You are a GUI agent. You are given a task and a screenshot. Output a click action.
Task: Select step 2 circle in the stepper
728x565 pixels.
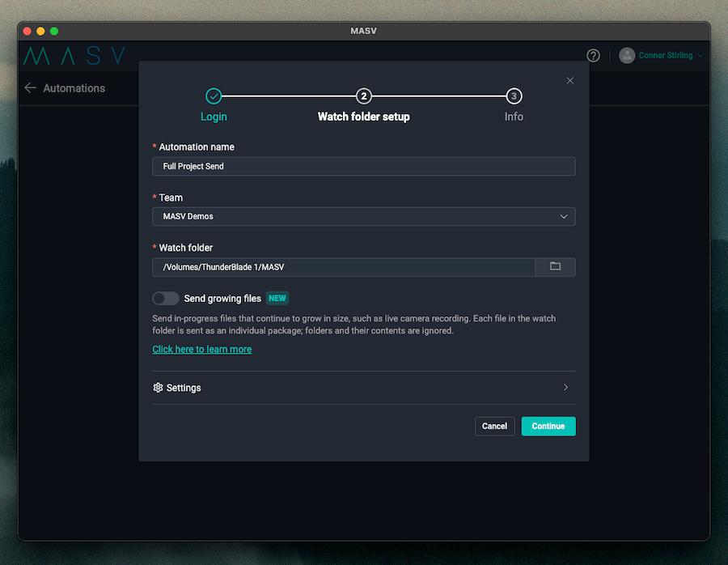tap(363, 96)
